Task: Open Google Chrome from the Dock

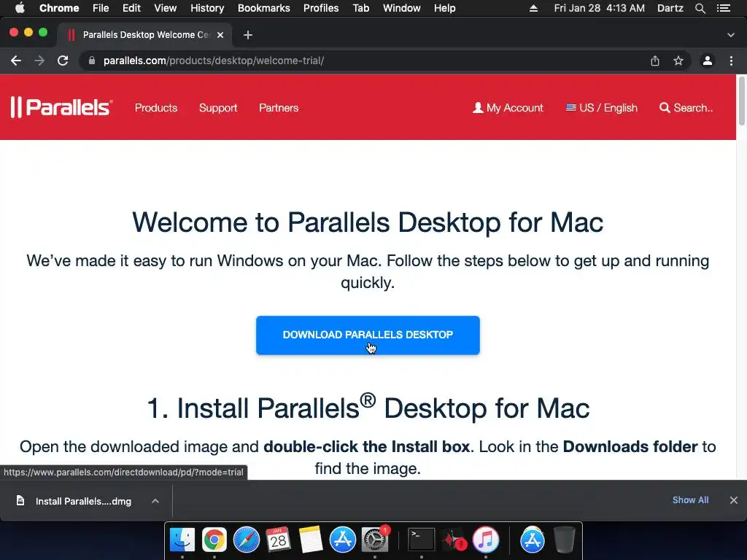Action: point(214,540)
